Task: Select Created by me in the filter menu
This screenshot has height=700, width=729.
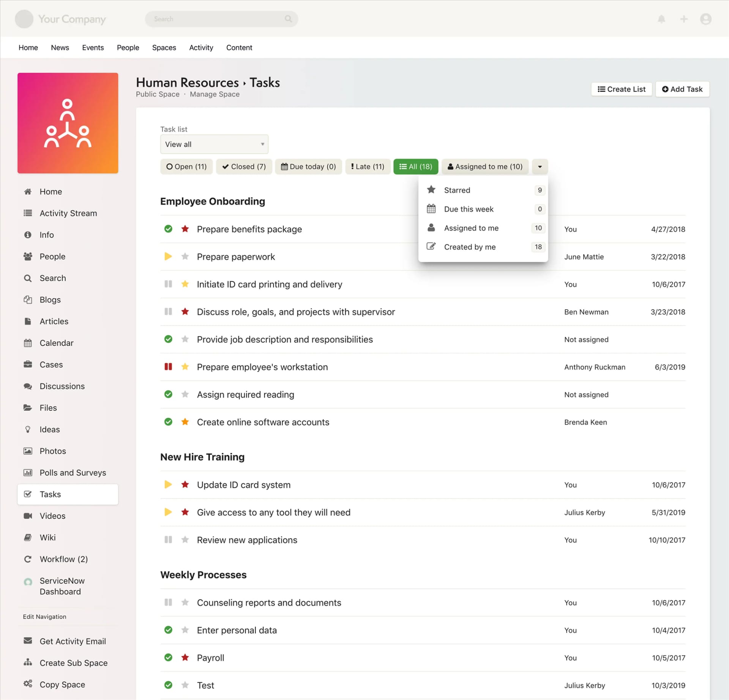Action: pos(470,247)
